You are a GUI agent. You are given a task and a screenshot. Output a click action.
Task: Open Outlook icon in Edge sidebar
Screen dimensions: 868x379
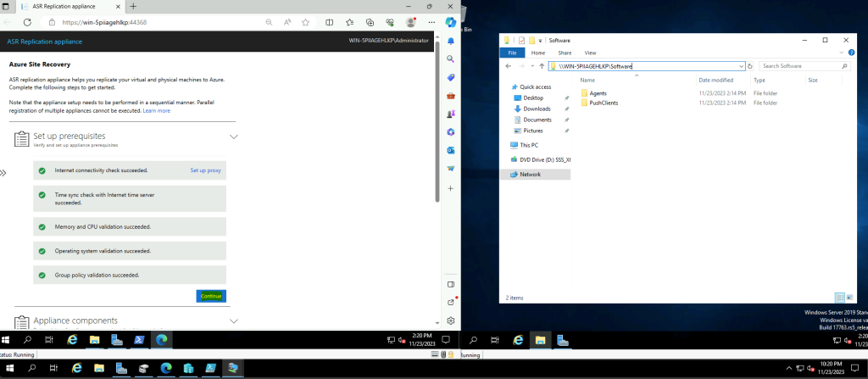[x=451, y=150]
